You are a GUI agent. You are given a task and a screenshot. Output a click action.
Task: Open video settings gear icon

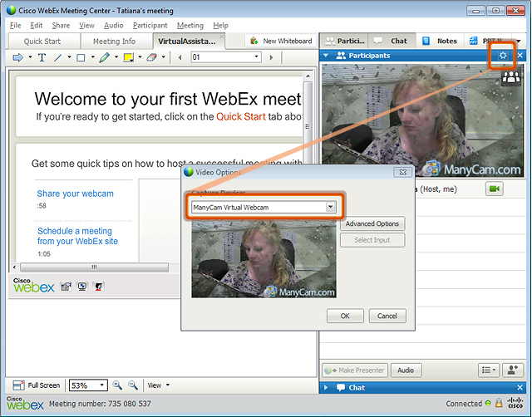tap(503, 56)
